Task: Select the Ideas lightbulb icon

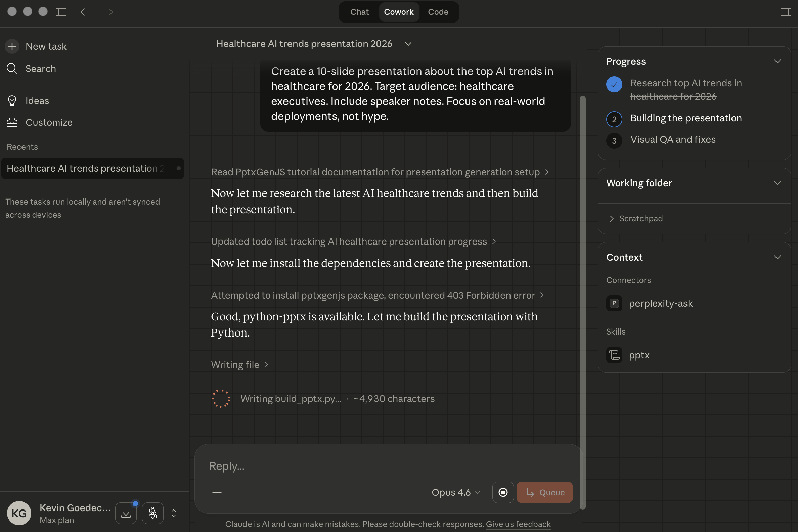Action: point(12,100)
